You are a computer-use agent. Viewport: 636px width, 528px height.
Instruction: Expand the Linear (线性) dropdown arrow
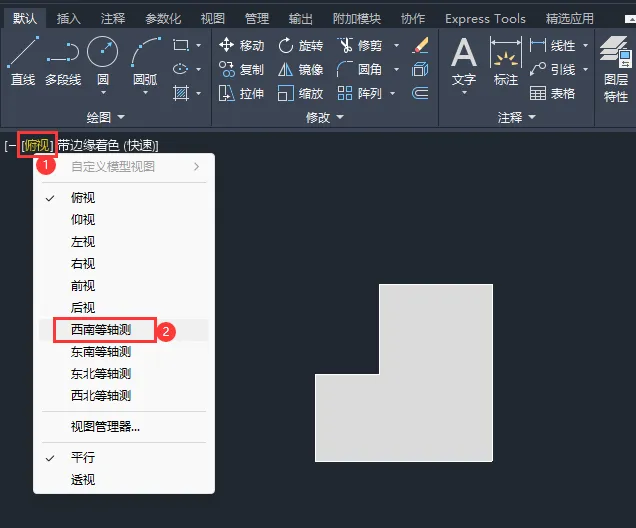585,45
